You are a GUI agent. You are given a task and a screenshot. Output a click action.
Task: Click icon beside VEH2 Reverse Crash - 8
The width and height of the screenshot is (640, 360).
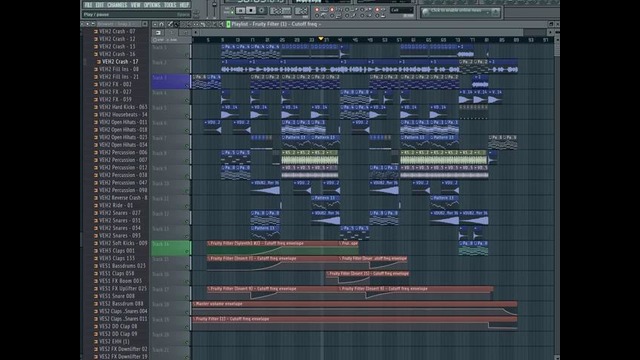(x=96, y=198)
